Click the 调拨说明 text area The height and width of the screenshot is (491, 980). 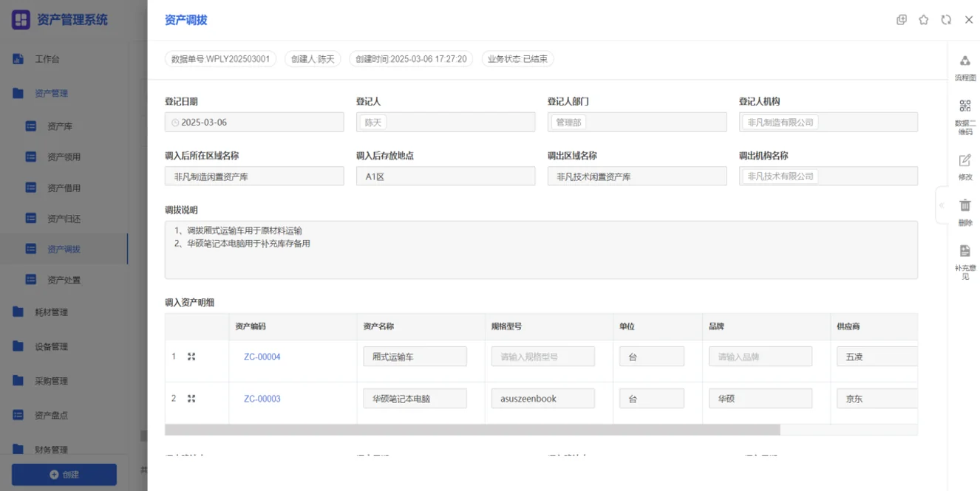[x=541, y=250]
